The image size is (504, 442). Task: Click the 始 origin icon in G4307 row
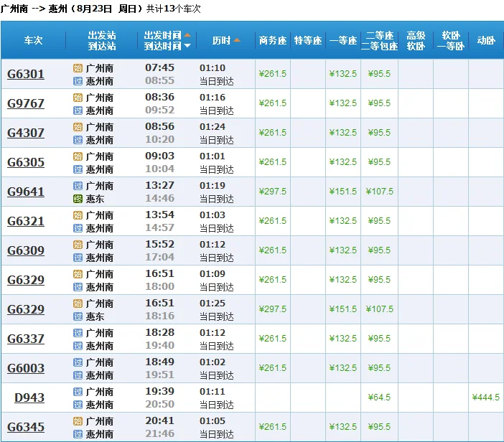78,127
